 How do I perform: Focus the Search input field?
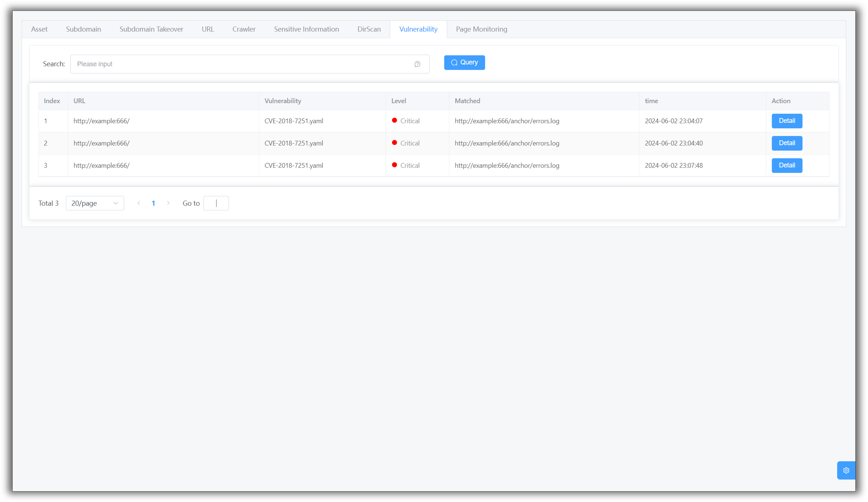pyautogui.click(x=241, y=64)
